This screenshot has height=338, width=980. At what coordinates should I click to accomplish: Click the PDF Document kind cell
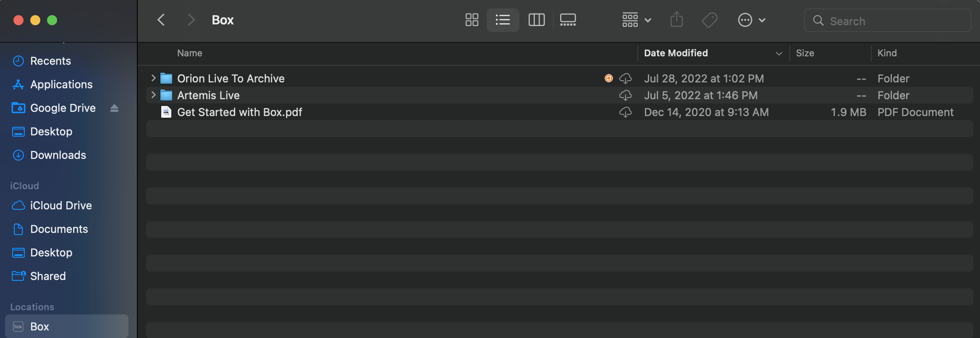[x=915, y=112]
